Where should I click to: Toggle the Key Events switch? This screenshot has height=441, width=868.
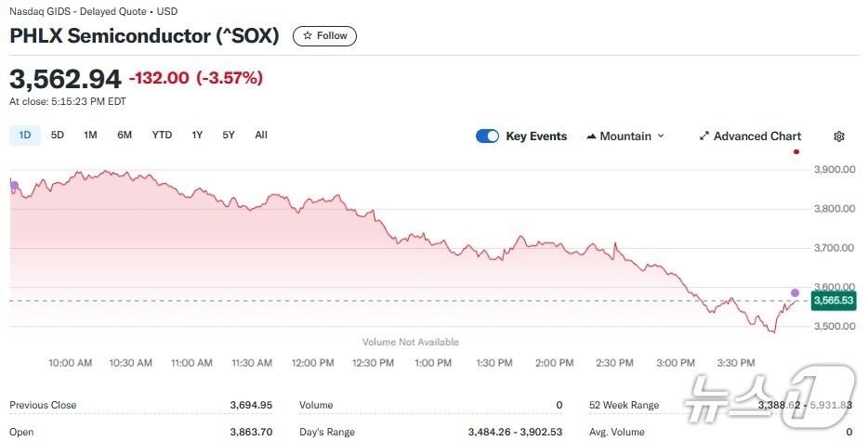487,136
